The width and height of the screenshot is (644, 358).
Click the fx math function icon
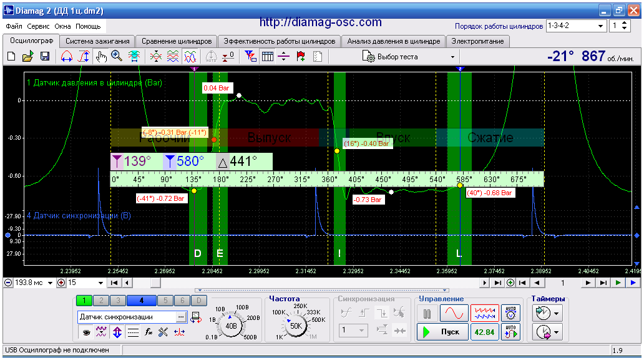(x=149, y=332)
